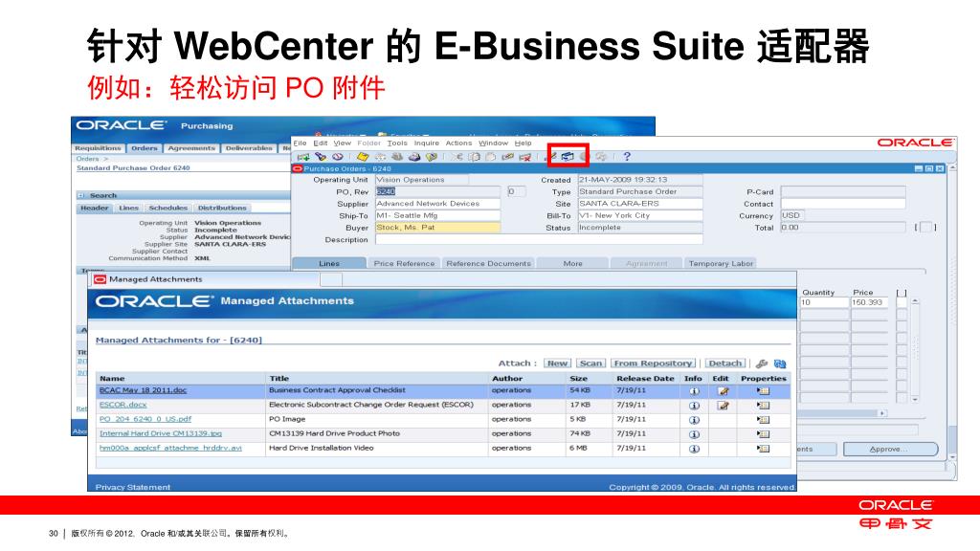This screenshot has width=980, height=551.
Task: Open Info for PO_204_6240_0_US.pdf
Action: [694, 420]
